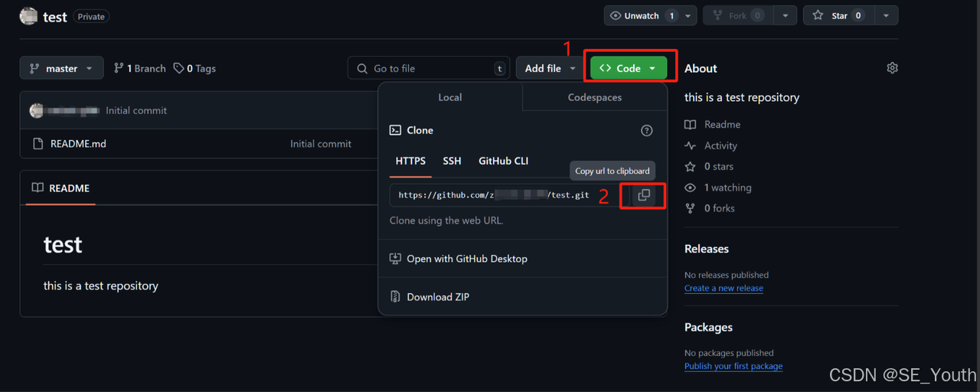Click 'Clone using the web URL.' text
980x392 pixels.
coord(446,220)
